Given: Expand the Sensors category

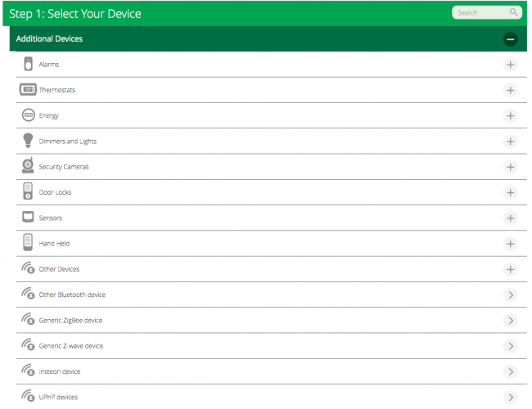Looking at the screenshot, I should pos(510,218).
